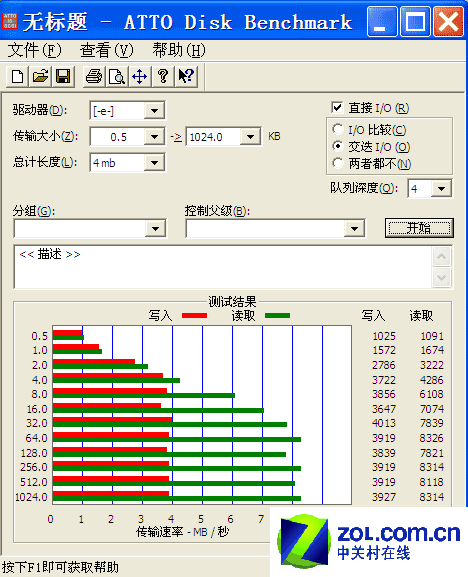Open the 查看(V) menu

click(x=107, y=50)
